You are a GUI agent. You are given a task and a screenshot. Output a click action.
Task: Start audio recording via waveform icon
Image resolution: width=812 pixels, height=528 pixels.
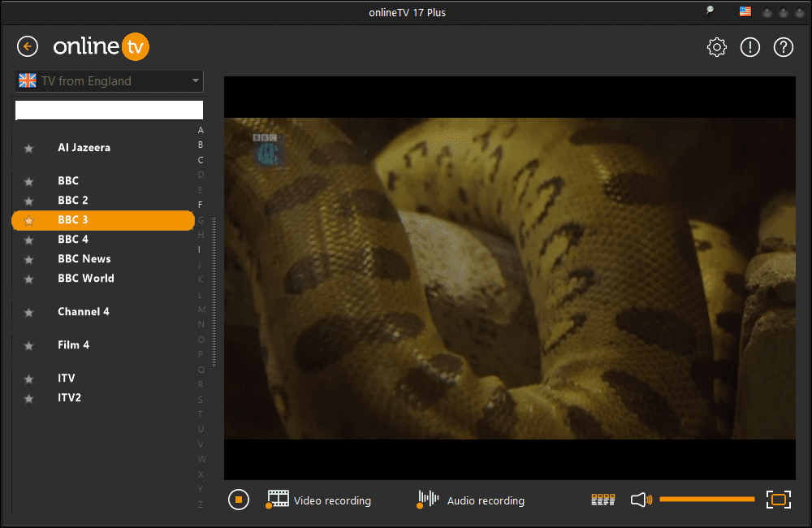tap(427, 500)
